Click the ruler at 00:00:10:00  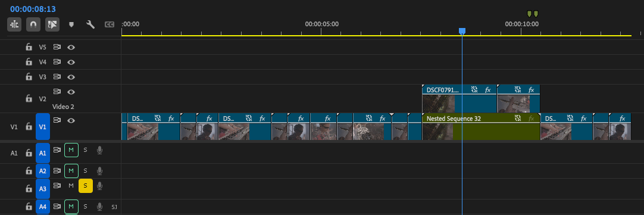click(521, 24)
